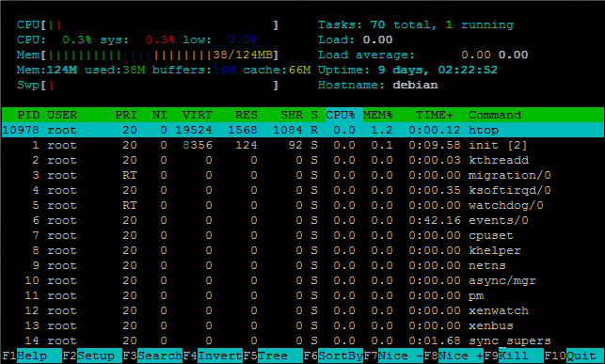Click the 1 running tasks count
Screen dimensions: 605x364
coord(480,25)
